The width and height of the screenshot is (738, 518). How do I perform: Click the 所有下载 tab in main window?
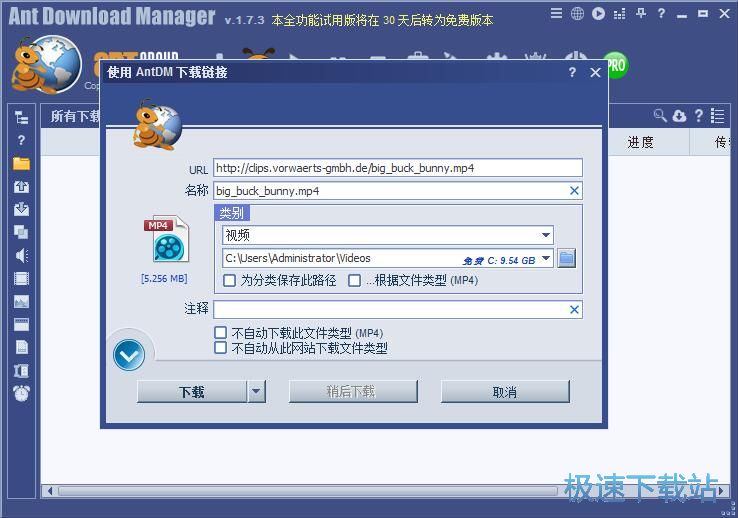74,116
